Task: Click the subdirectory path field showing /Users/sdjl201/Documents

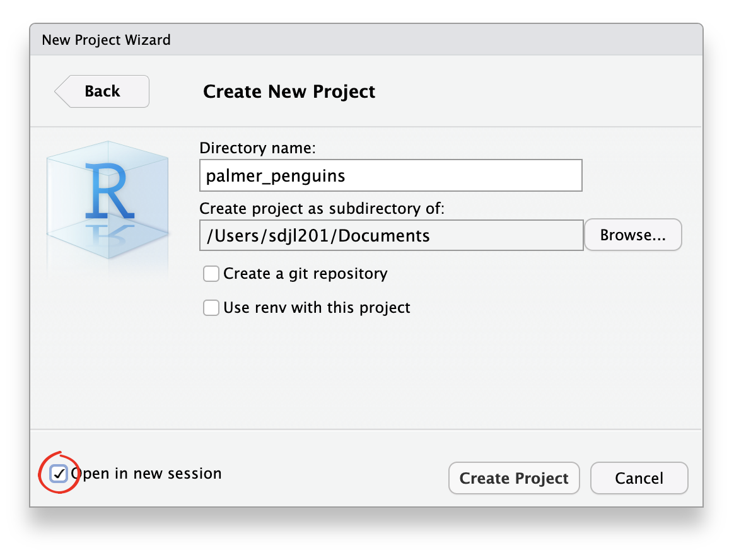Action: (392, 235)
